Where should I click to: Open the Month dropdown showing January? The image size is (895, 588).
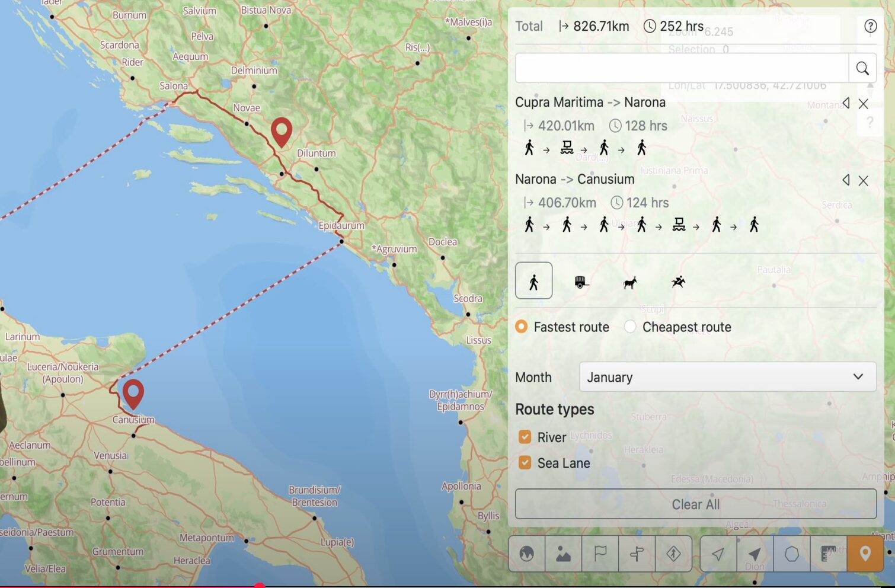(x=727, y=377)
